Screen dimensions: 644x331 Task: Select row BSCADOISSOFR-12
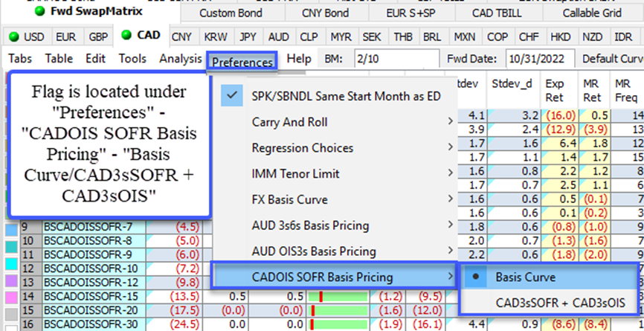94,282
